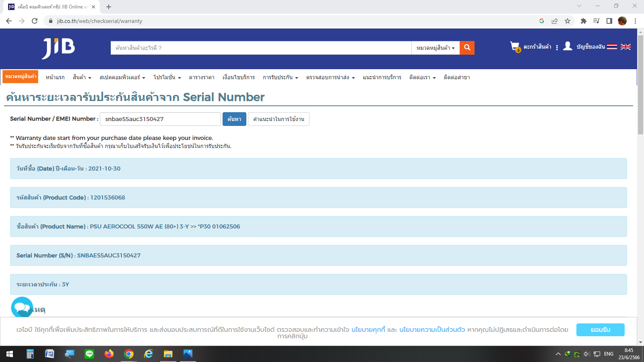Switch language with UK flag
The image size is (644, 362).
(x=625, y=47)
